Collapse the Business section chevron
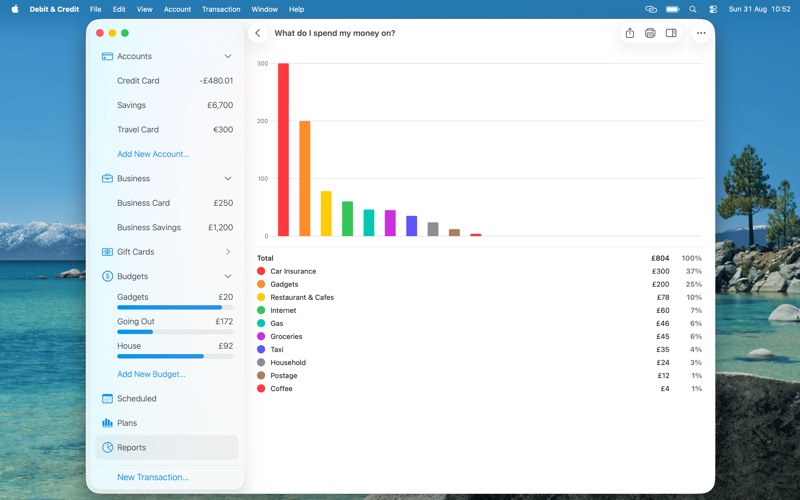Image resolution: width=800 pixels, height=500 pixels. point(228,179)
